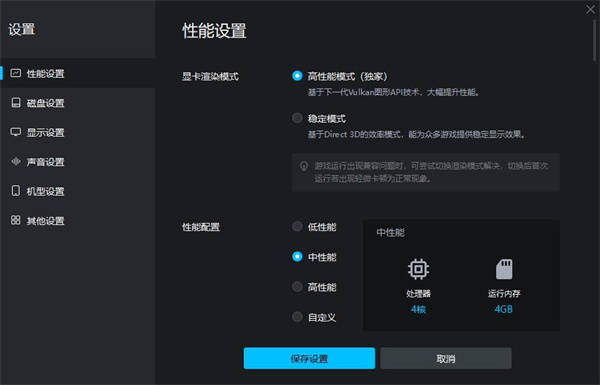Image resolution: width=600 pixels, height=385 pixels.
Task: Click the 机型设置 phone icon
Action: [x=16, y=191]
